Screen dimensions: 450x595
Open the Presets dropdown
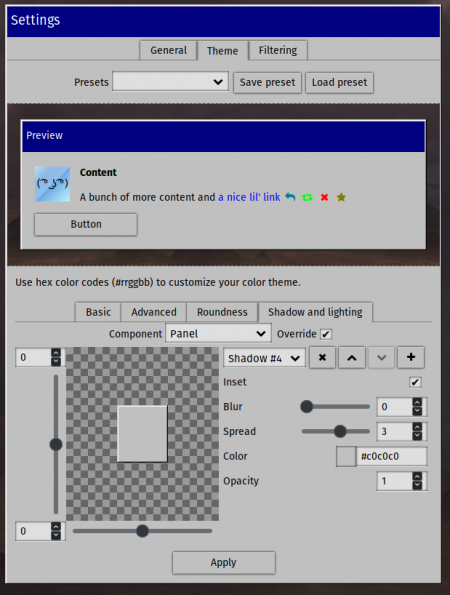coord(170,82)
